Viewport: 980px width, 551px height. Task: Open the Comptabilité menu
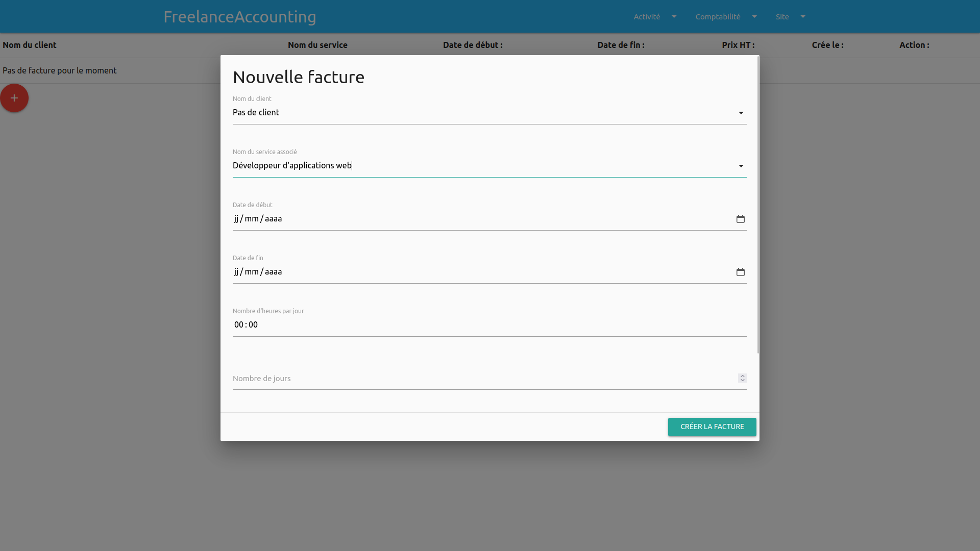pyautogui.click(x=718, y=17)
